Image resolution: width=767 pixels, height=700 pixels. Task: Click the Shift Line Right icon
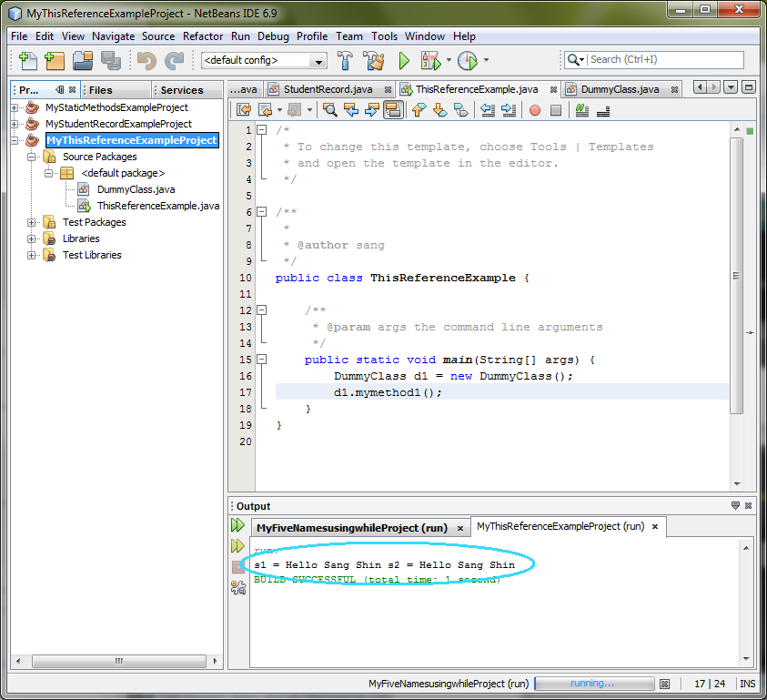pos(509,110)
